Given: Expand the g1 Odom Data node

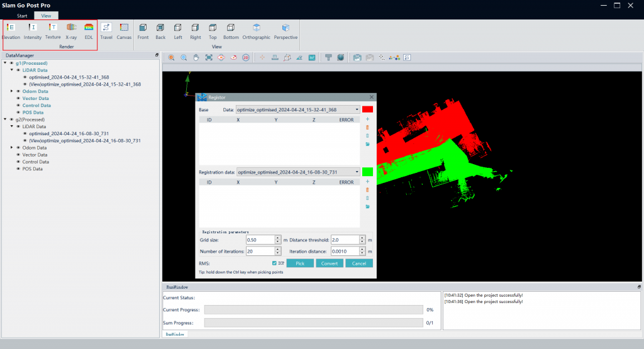Looking at the screenshot, I should click(11, 91).
